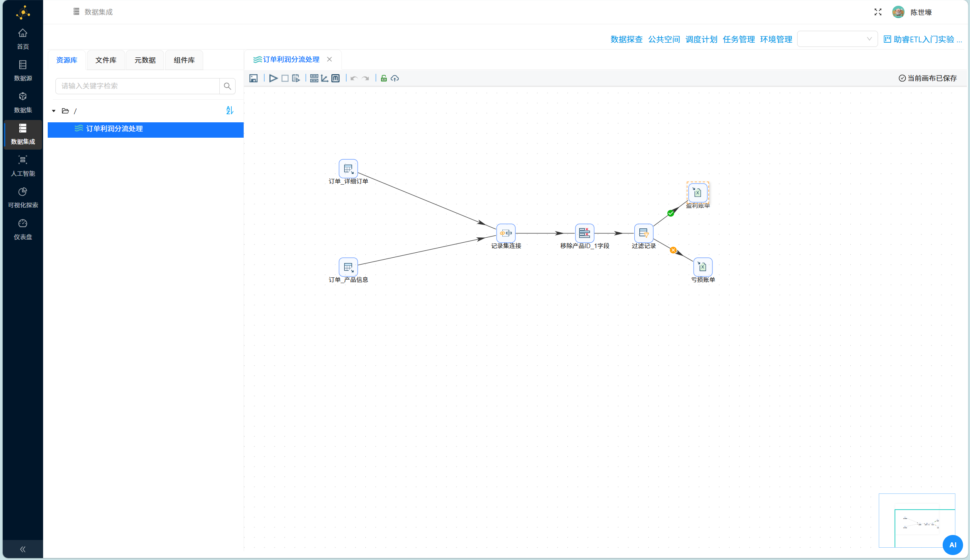Click the boxed M icon in toolbar
Image resolution: width=970 pixels, height=560 pixels.
click(336, 78)
